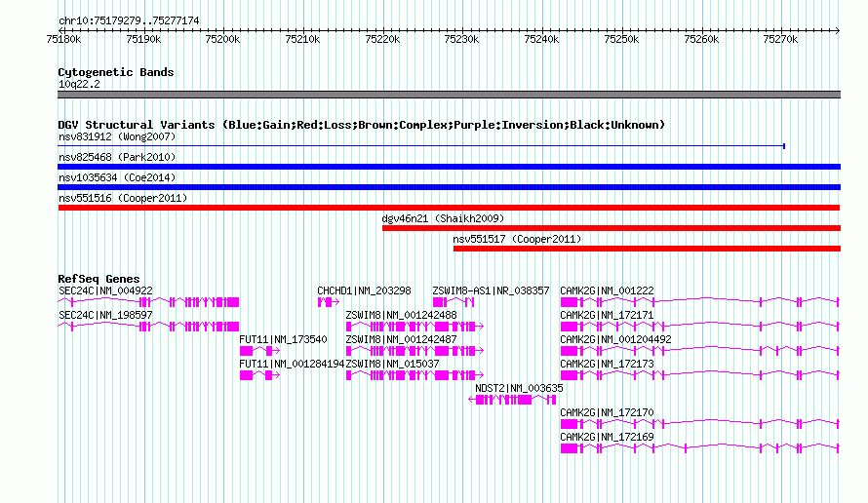Select the Cytogenetic Bands track title

click(116, 72)
